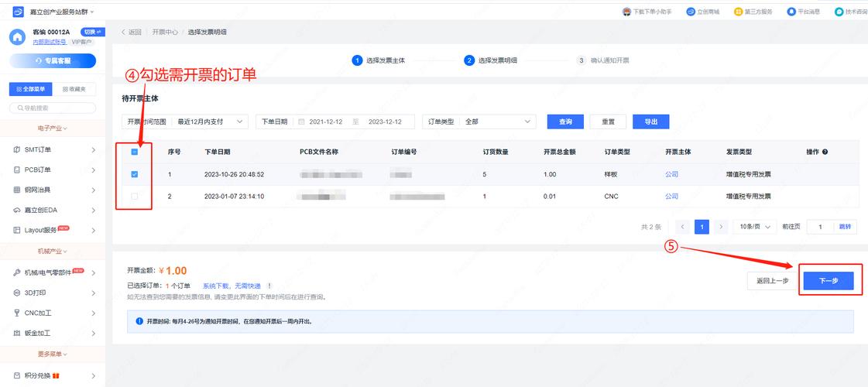Open 立创商城 via its blue icon
This screenshot has height=387, width=868.
[x=691, y=12]
